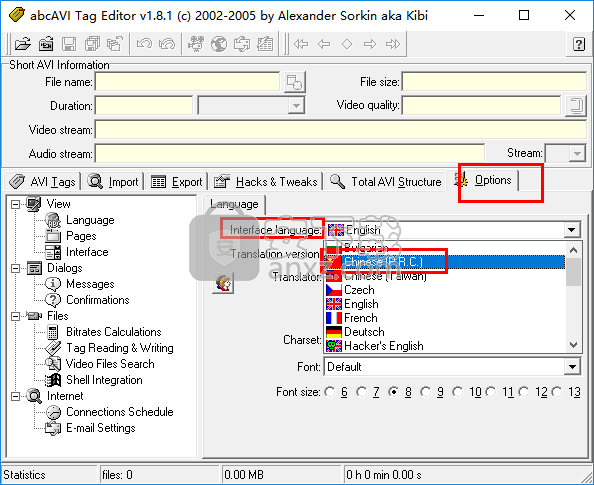The image size is (594, 485).
Task: Select font size 9 radio button
Action: point(426,392)
